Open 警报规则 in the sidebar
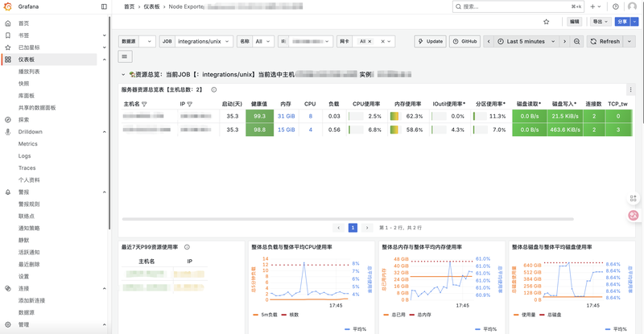 point(29,204)
